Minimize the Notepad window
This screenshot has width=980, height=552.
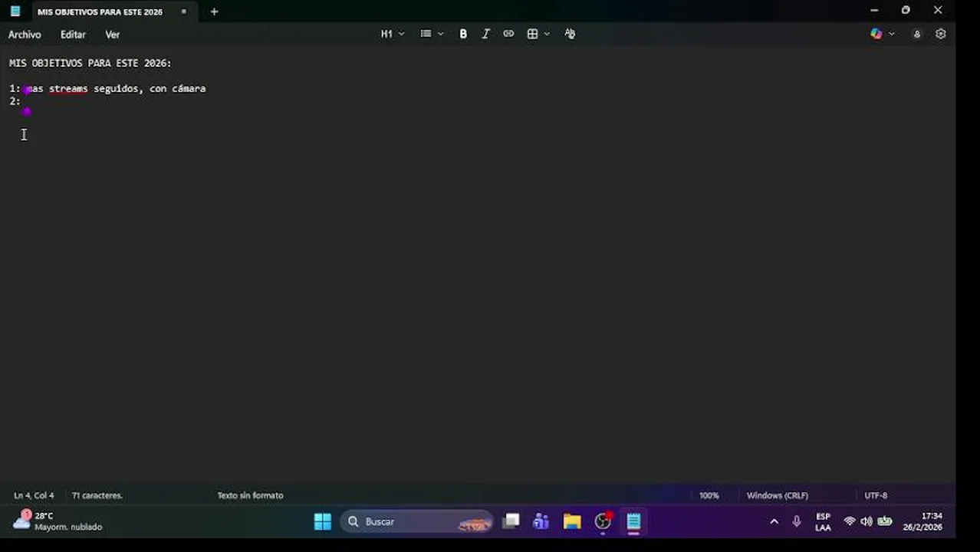(x=874, y=11)
